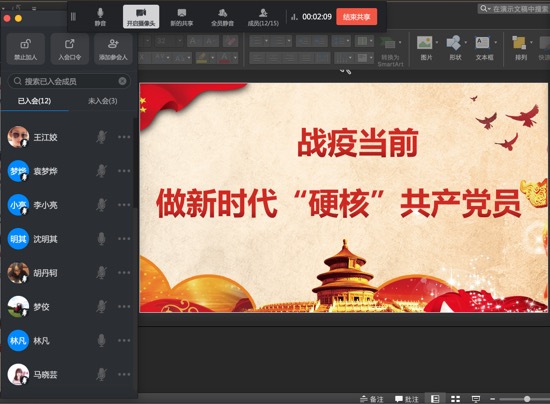Viewport: 550px width, 404px height.
Task: Click the drag handle of meeting toolbar
Action: (x=73, y=16)
